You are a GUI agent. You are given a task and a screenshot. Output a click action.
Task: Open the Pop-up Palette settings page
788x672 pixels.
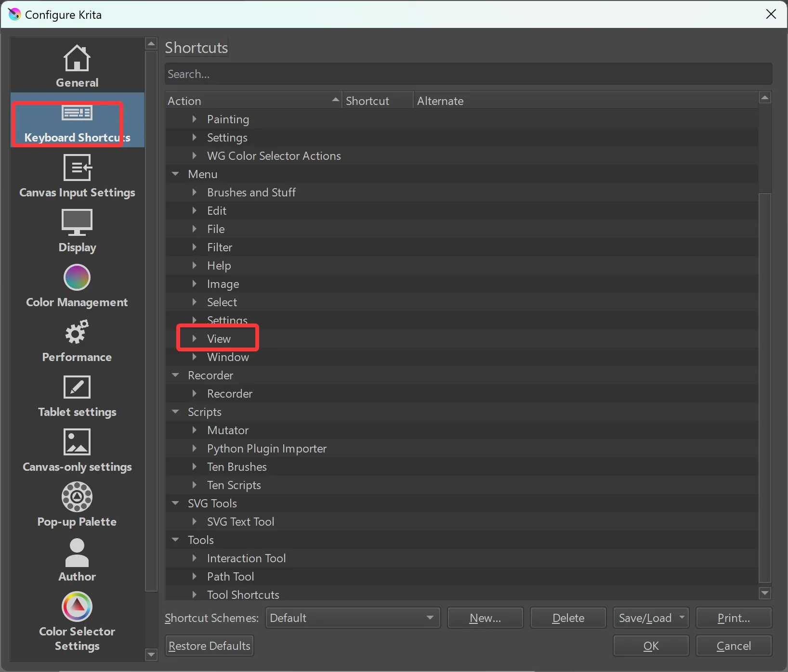pos(77,504)
